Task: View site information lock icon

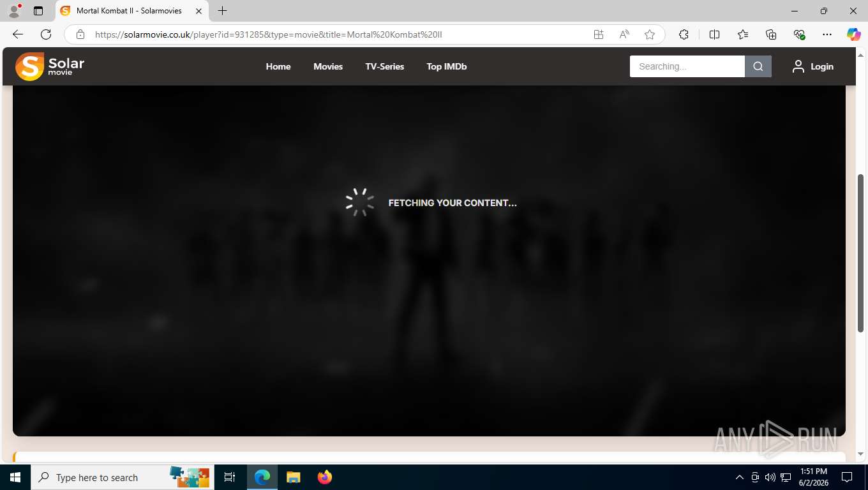Action: [80, 34]
